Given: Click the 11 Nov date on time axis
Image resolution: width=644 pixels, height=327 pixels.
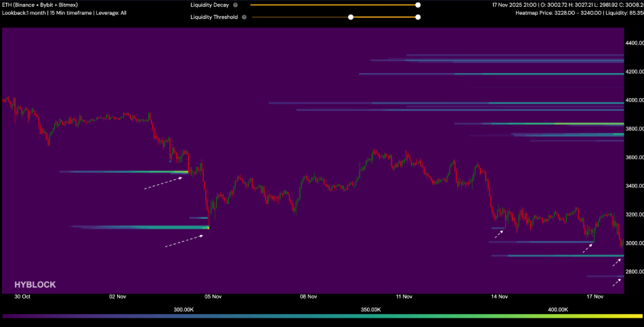Looking at the screenshot, I should [404, 297].
